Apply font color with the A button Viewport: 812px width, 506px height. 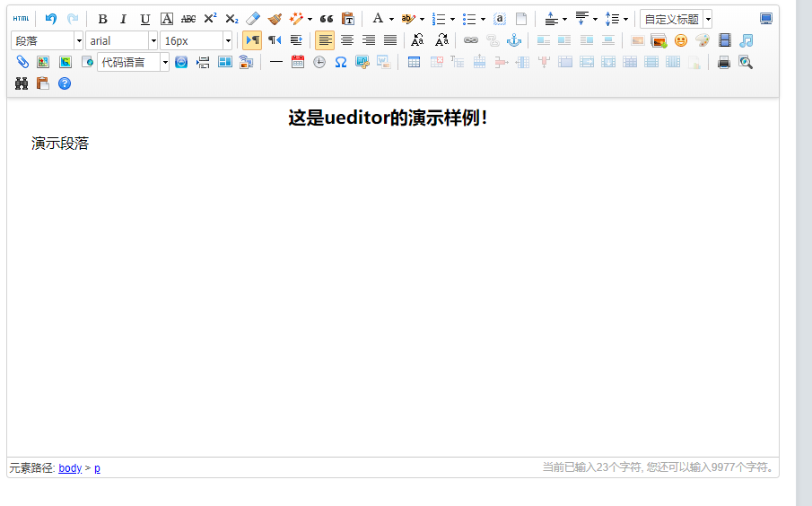[x=378, y=19]
